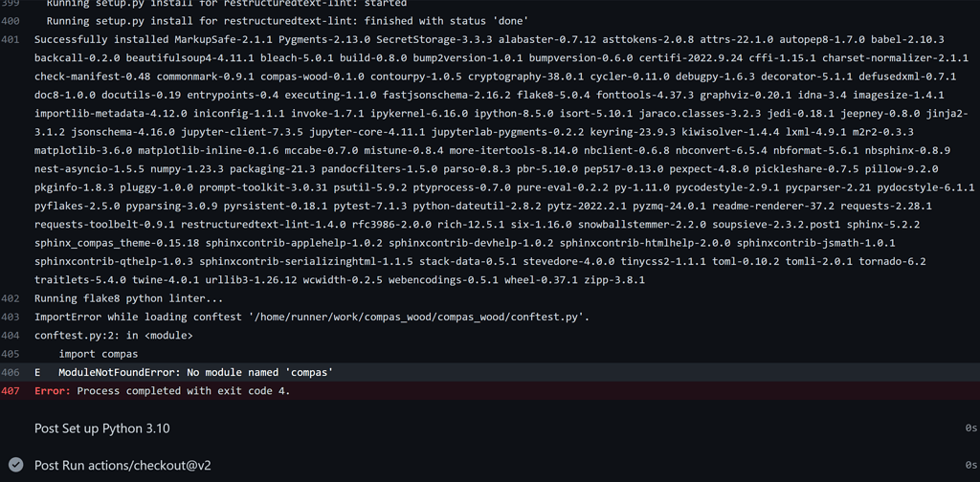Click the 'conftest.py:2: in <module>' line

(113, 336)
